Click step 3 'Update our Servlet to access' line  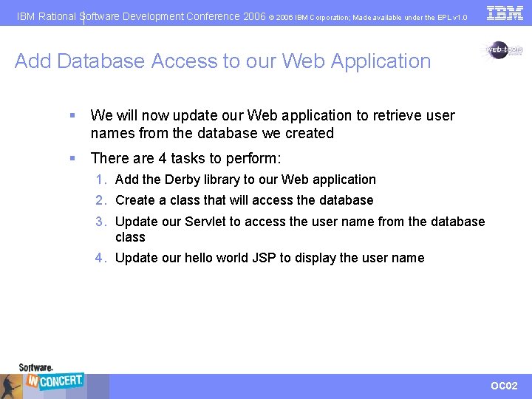pos(300,222)
